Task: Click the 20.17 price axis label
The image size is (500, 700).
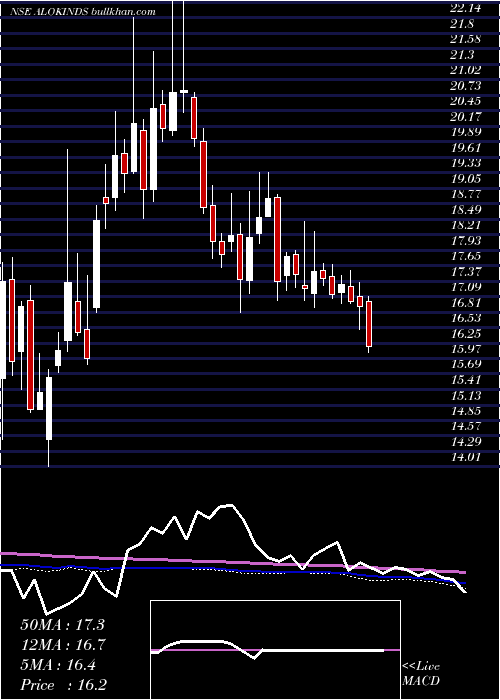Action: click(466, 117)
